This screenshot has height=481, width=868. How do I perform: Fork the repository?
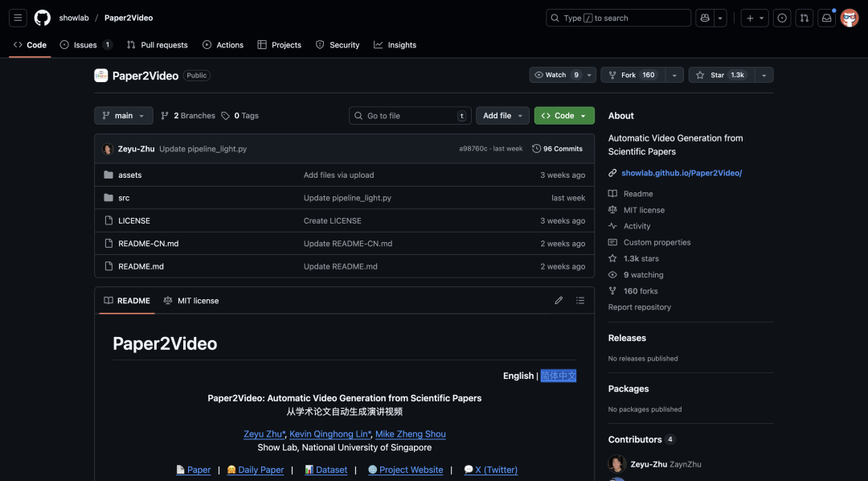[x=633, y=75]
